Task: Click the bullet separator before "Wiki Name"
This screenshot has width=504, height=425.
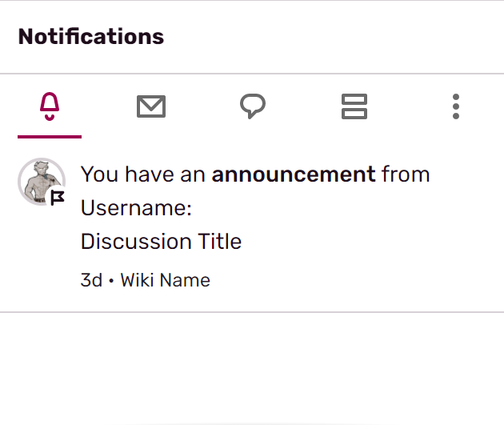Action: [111, 281]
